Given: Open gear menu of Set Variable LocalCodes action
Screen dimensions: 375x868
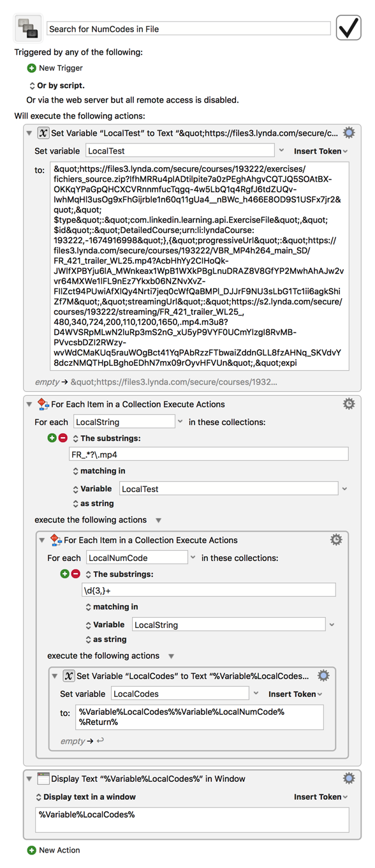Looking at the screenshot, I should coord(323,676).
